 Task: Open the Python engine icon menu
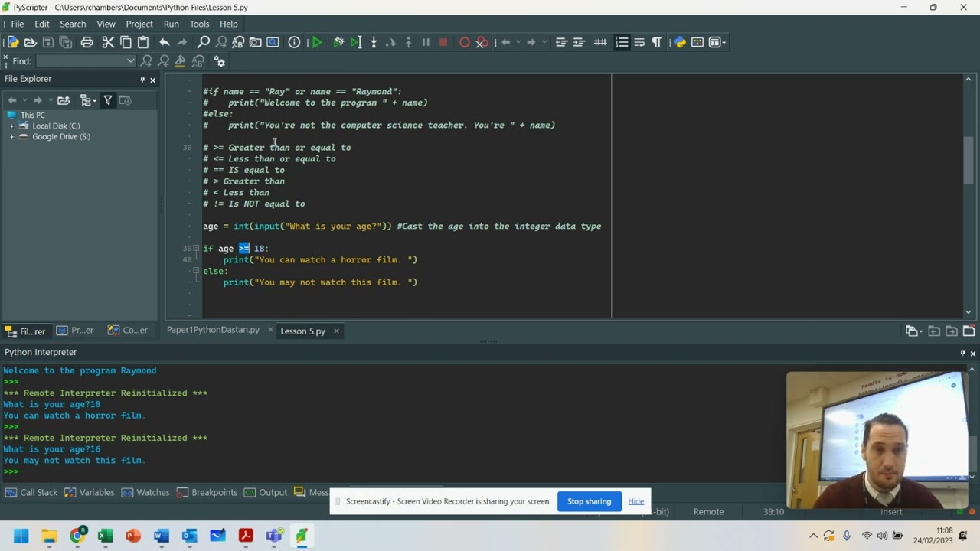tap(680, 42)
